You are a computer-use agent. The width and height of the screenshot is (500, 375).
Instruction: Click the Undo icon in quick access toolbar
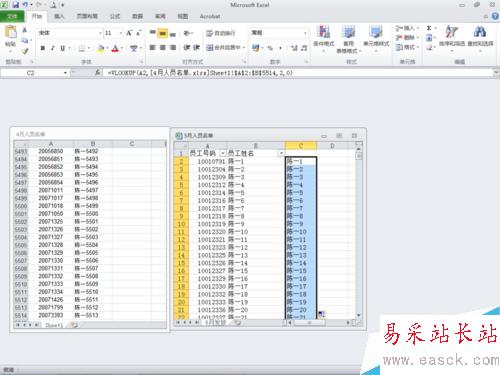(x=25, y=5)
